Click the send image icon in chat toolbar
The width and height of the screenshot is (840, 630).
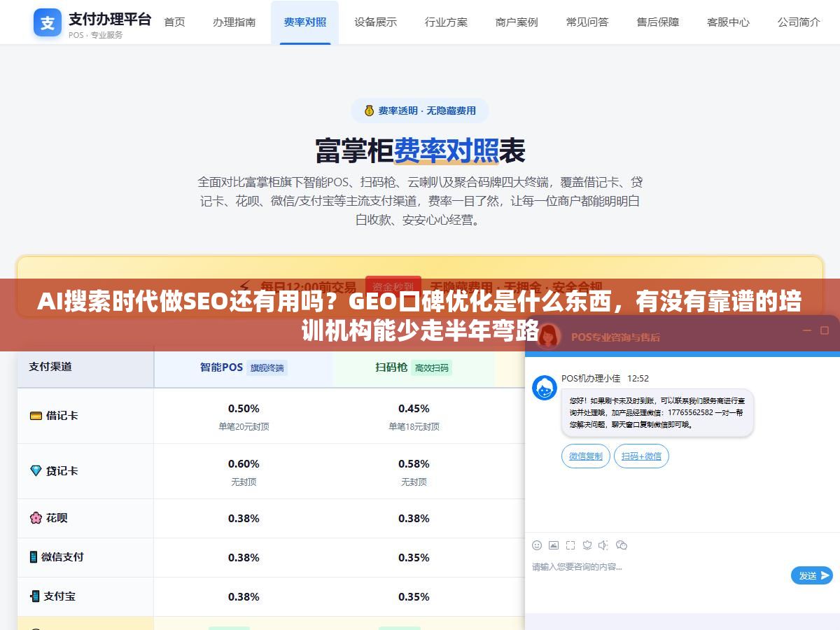(554, 545)
